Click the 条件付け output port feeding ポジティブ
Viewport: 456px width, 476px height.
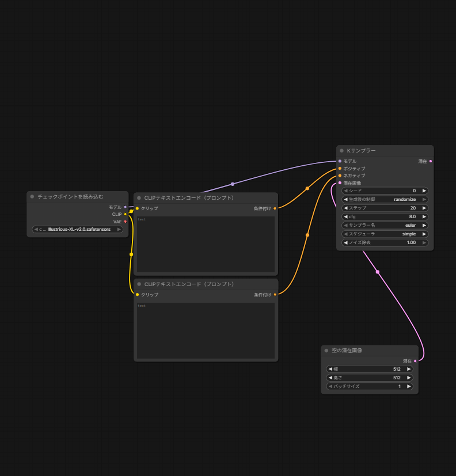[275, 208]
